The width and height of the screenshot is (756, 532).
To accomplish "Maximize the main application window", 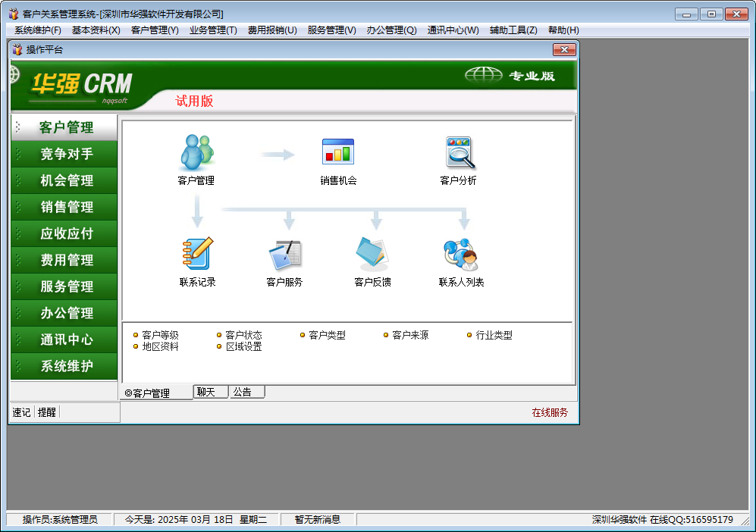I will [x=711, y=14].
